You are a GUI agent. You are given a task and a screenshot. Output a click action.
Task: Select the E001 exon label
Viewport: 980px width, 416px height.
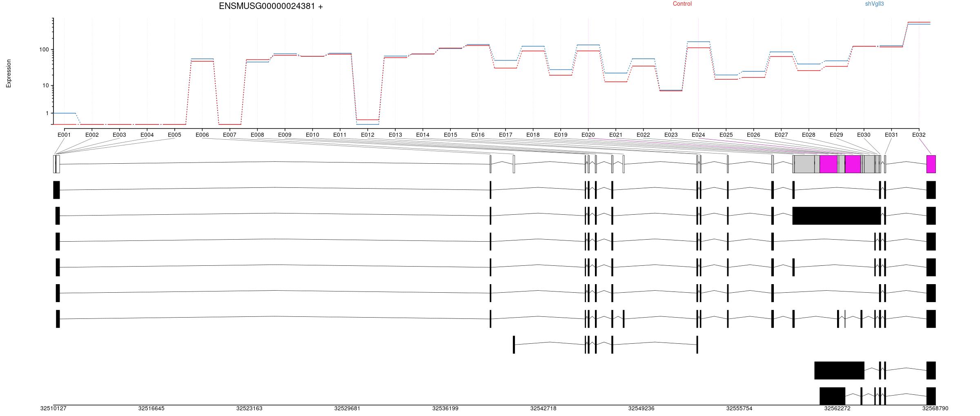point(64,135)
